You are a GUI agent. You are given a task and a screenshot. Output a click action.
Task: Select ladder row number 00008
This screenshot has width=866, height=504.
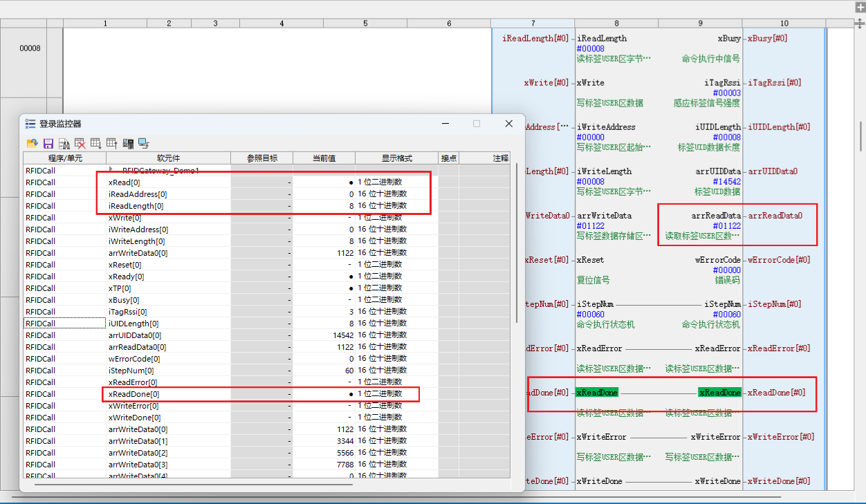[x=30, y=48]
